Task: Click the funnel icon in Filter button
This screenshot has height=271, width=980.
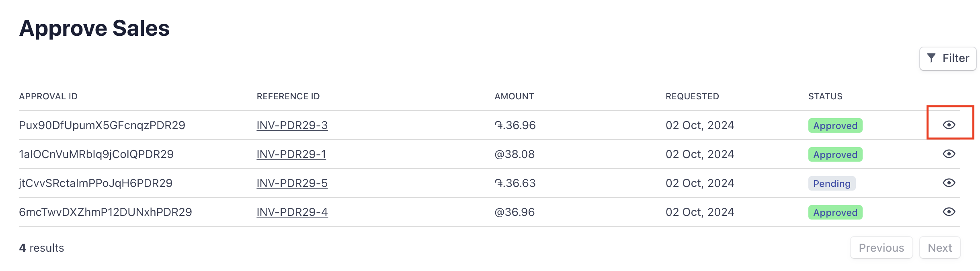Action: [x=931, y=58]
